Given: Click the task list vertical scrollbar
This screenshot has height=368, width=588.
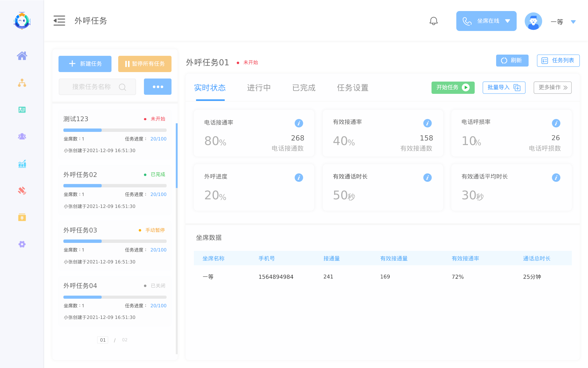Looking at the screenshot, I should point(177,155).
